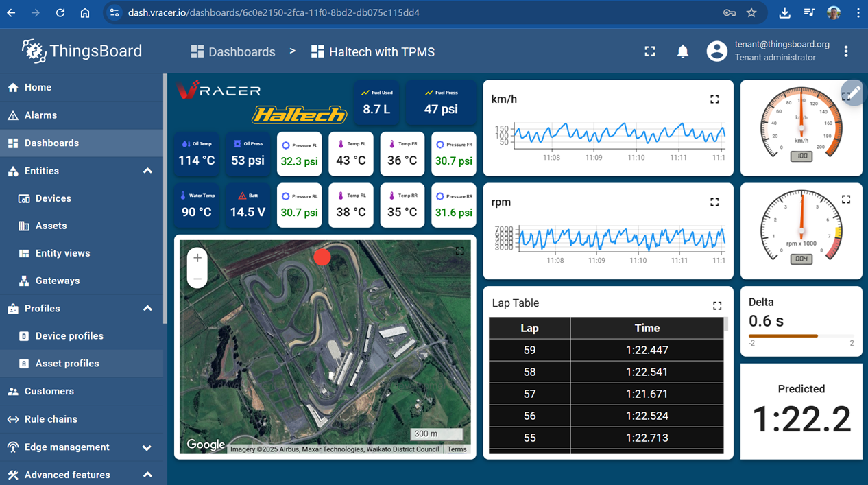868x485 pixels.
Task: Collapse the Entities menu section
Action: pyautogui.click(x=147, y=171)
